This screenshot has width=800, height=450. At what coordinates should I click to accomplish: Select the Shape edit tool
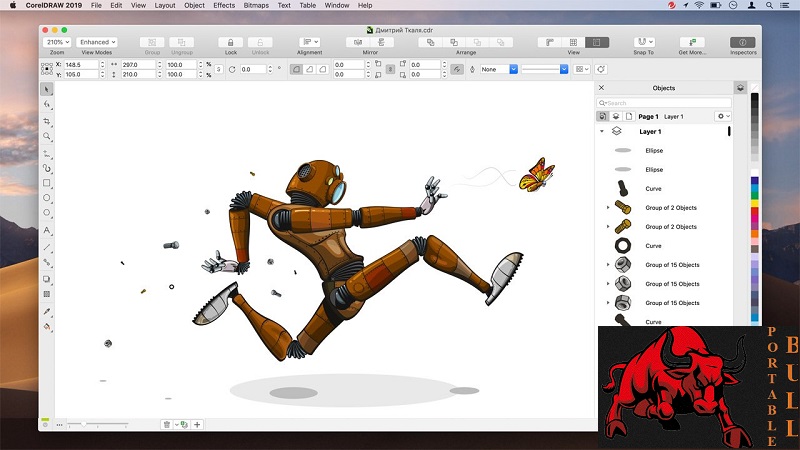coord(46,105)
